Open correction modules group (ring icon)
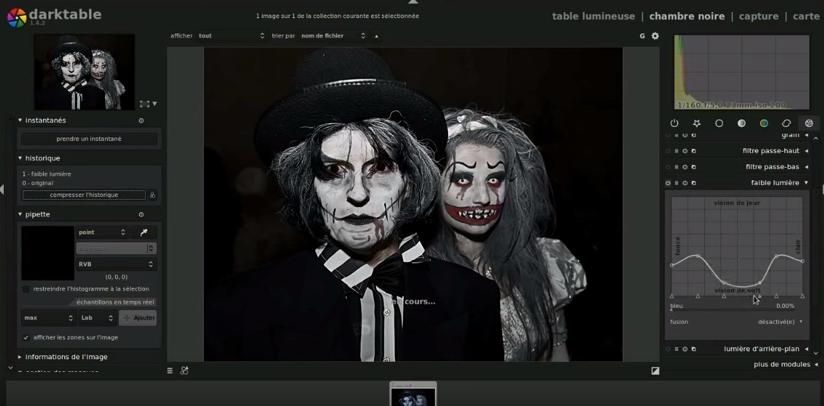Screen dimensions: 824x406 point(787,123)
